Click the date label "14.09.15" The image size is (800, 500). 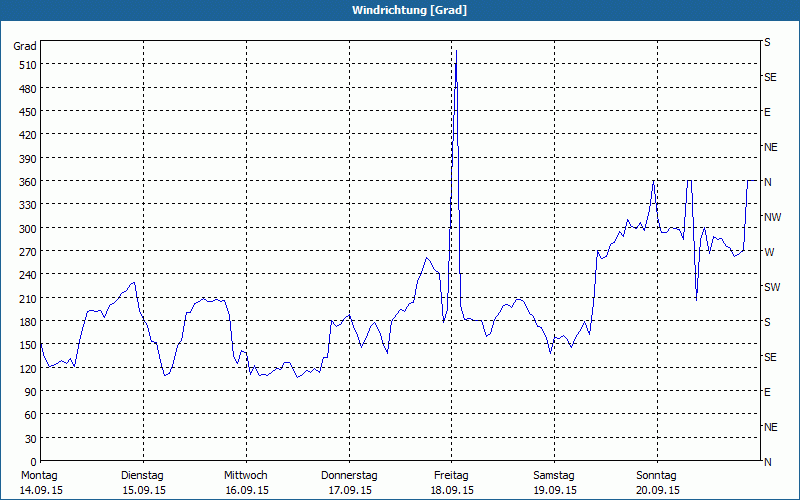pyautogui.click(x=39, y=490)
